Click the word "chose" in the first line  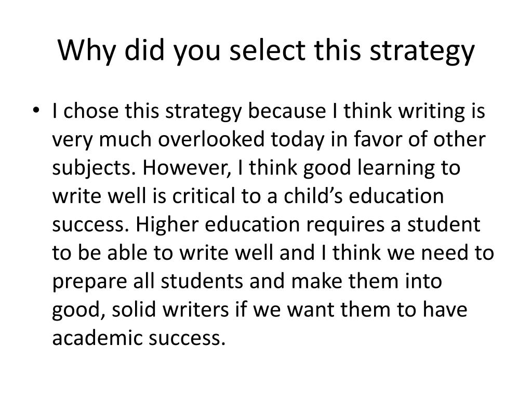[91, 110]
